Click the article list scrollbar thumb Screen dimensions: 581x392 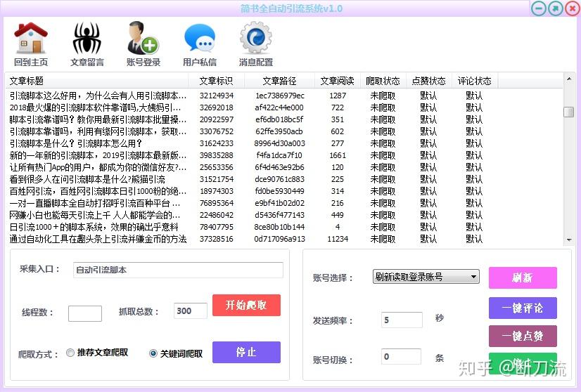(x=569, y=112)
